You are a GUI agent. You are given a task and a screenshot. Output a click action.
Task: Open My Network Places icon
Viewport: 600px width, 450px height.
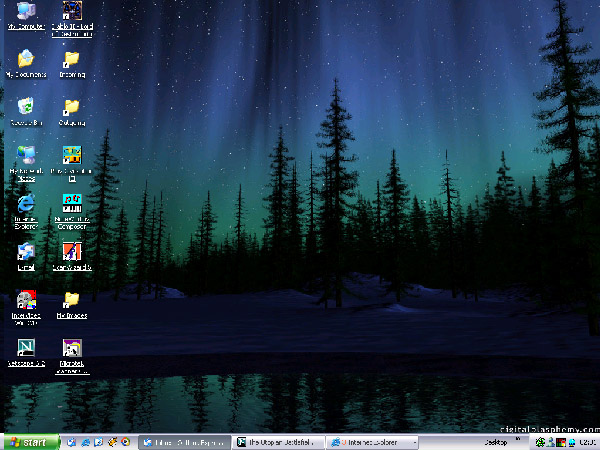25,155
